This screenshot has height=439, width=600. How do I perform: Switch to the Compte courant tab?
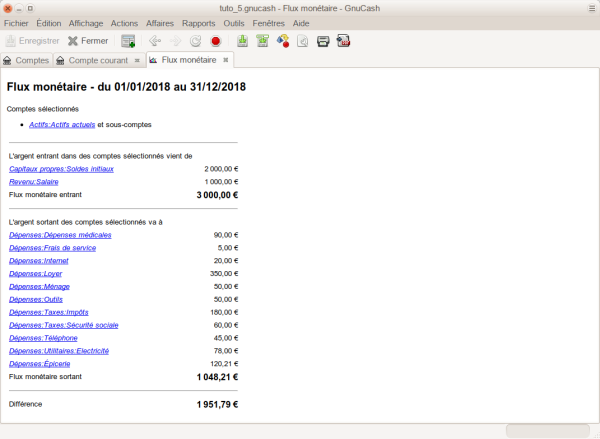click(96, 61)
